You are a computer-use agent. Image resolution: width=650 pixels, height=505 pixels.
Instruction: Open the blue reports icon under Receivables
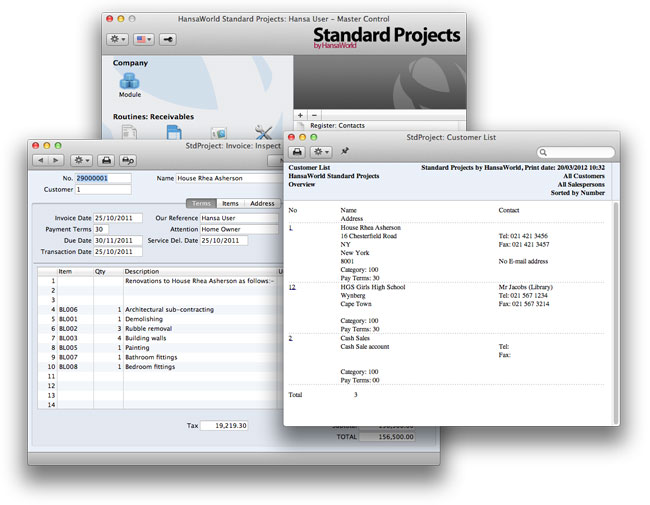[x=174, y=133]
